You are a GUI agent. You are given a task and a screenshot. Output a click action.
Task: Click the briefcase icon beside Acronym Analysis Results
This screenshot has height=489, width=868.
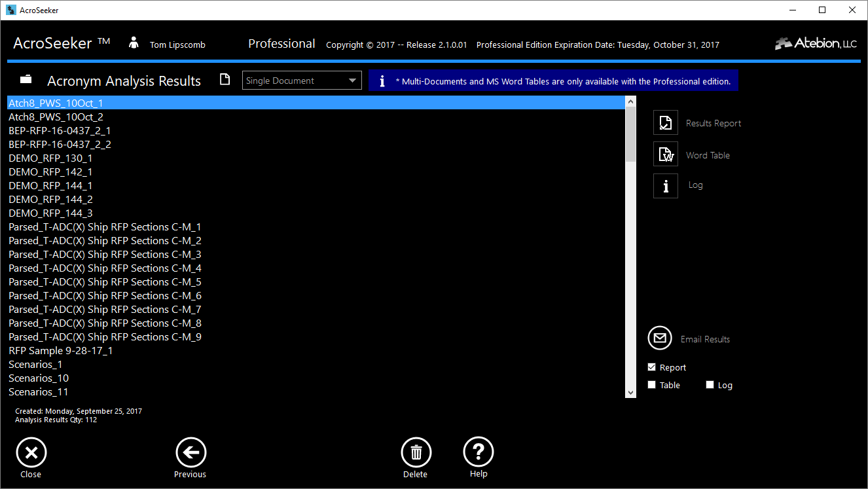click(26, 79)
